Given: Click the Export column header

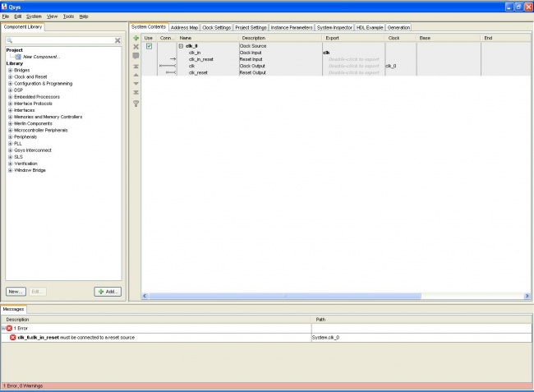Looking at the screenshot, I should 353,38.
